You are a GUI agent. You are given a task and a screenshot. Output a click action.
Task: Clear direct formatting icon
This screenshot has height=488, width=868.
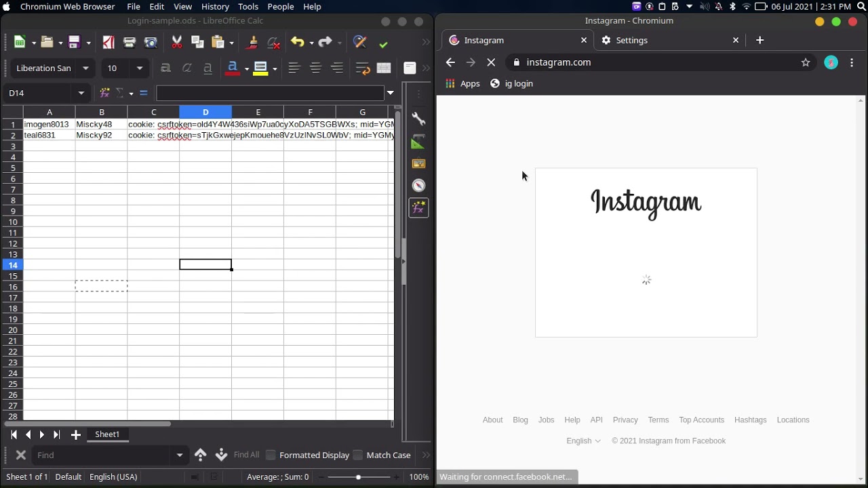273,43
